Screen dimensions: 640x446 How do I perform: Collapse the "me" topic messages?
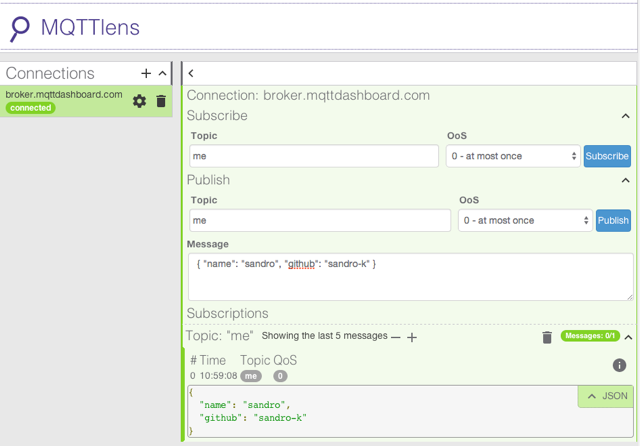click(628, 337)
